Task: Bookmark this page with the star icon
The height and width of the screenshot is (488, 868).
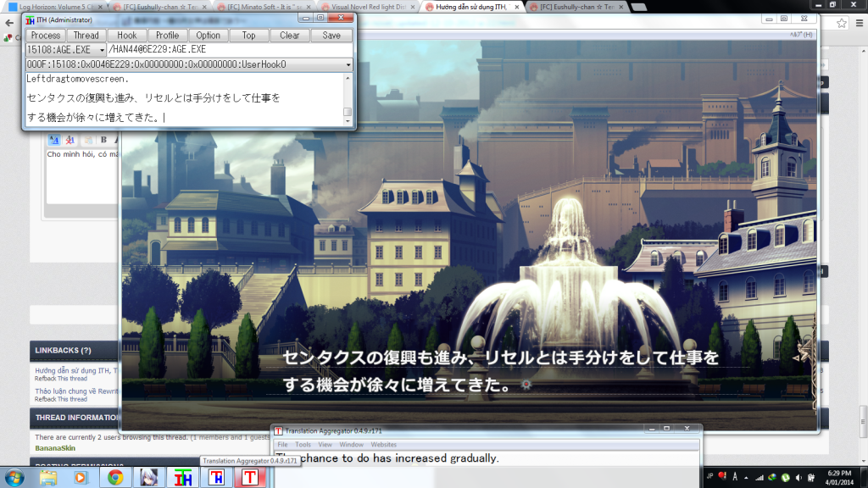Action: coord(842,23)
